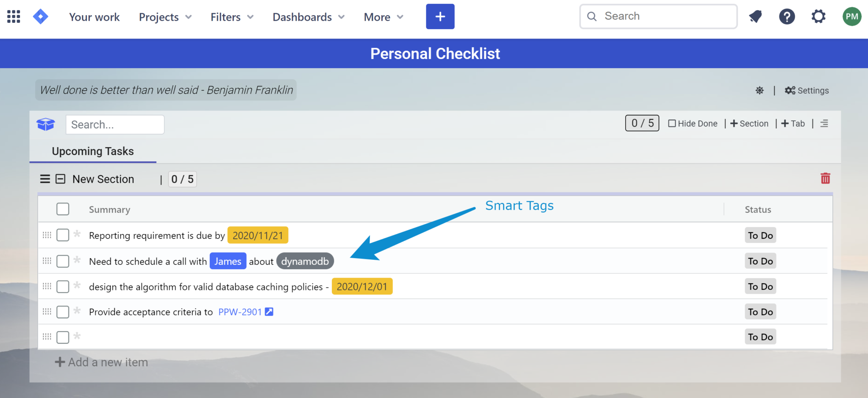Viewport: 868px width, 398px height.
Task: Click the yellow 2020/11/21 date tag
Action: click(x=258, y=235)
